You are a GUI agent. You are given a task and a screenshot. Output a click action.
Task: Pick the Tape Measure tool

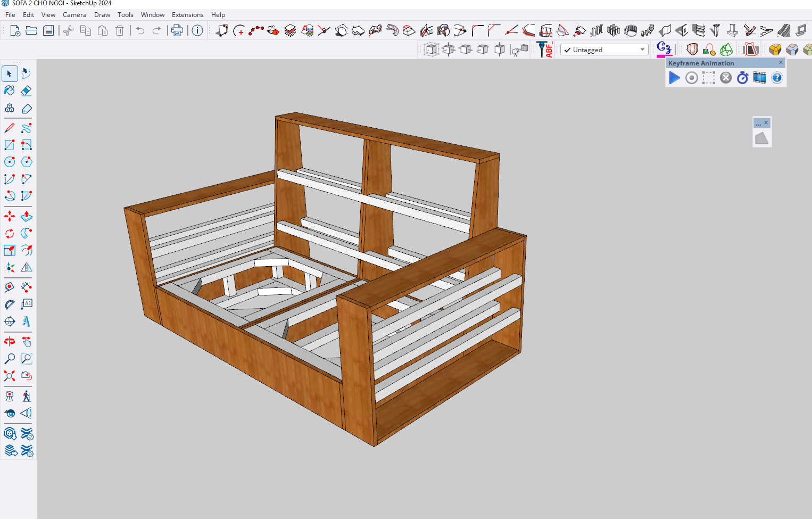pos(10,287)
